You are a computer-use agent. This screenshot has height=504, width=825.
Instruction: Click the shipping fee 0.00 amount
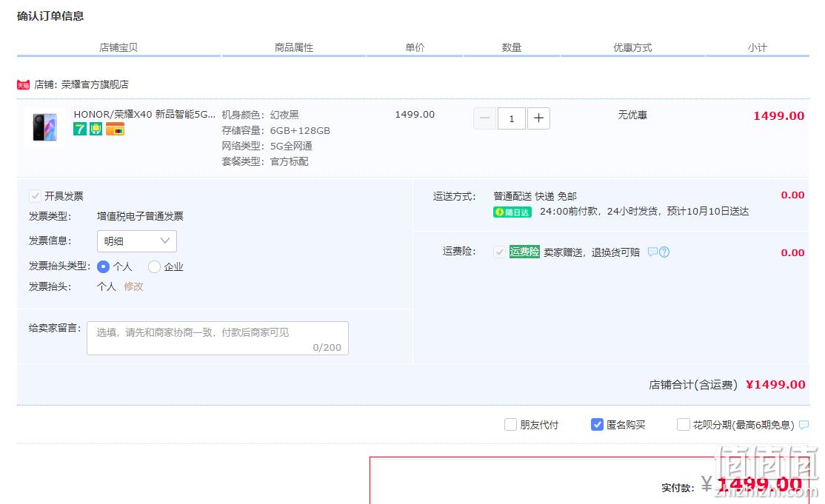(792, 195)
